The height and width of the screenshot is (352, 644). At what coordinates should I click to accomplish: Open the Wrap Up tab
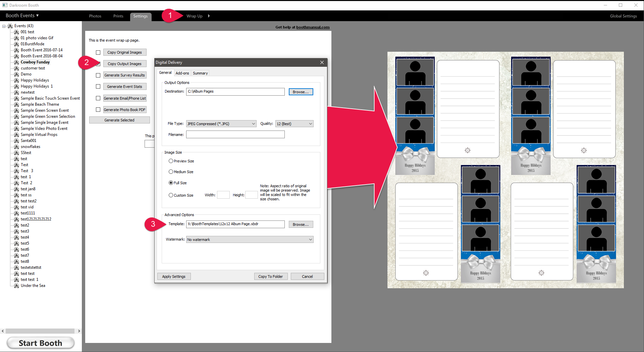coord(195,16)
